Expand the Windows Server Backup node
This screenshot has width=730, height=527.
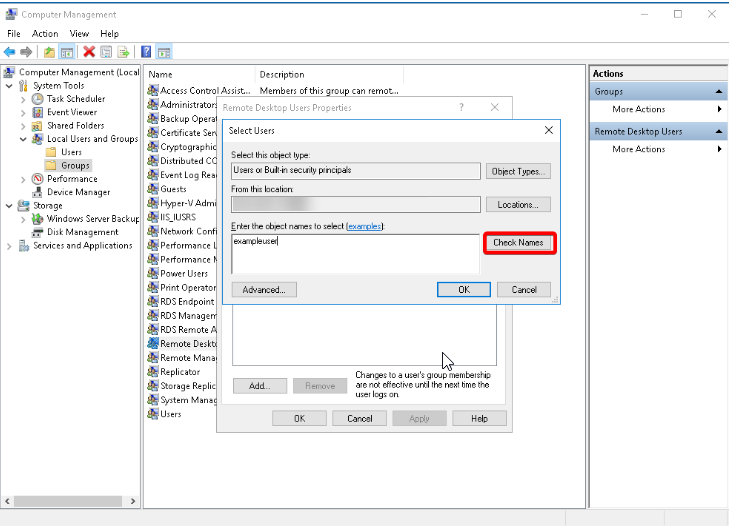[x=23, y=219]
